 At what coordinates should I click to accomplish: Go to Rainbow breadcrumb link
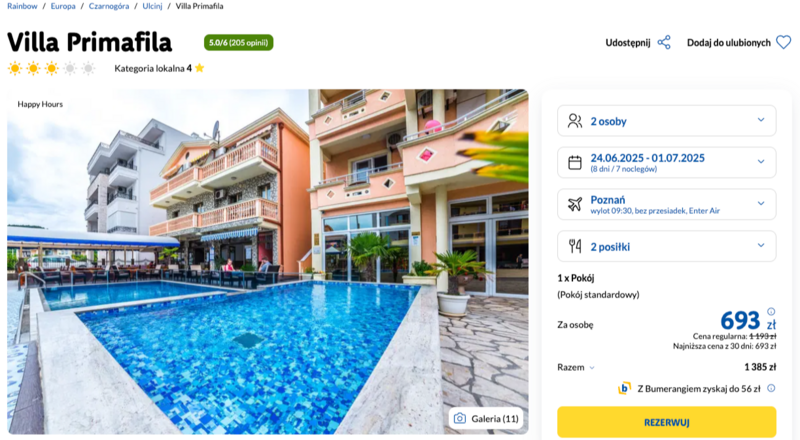(x=22, y=6)
